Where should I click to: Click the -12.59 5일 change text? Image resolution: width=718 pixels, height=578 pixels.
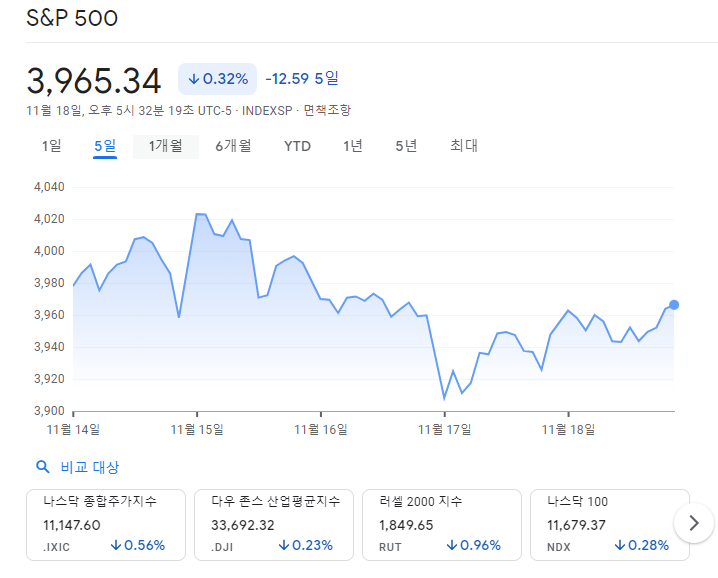click(x=302, y=79)
